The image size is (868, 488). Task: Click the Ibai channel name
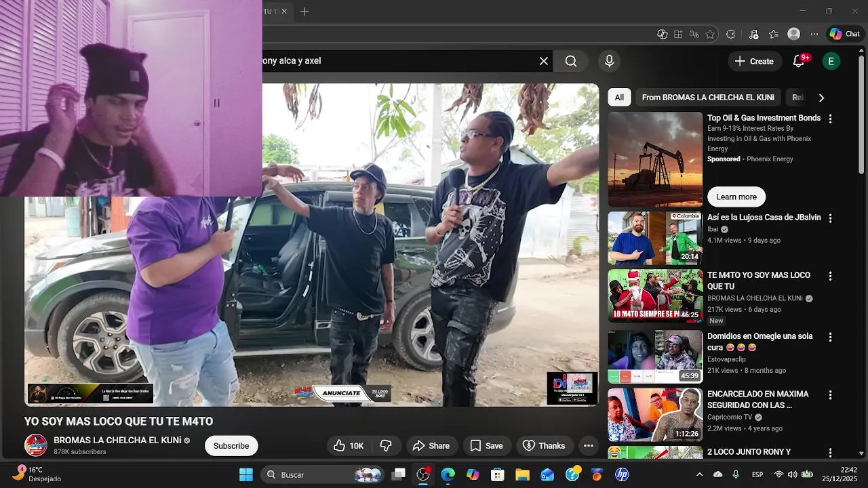tap(712, 229)
